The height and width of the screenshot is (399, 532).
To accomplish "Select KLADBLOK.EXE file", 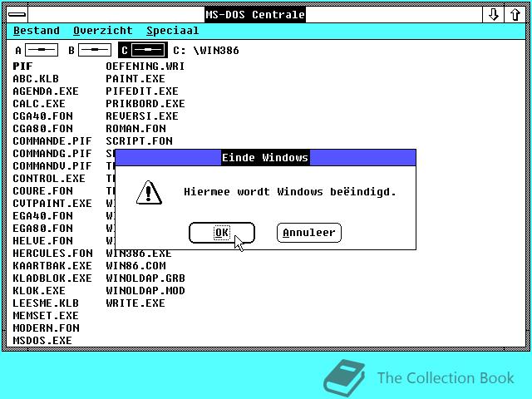I will pos(52,278).
